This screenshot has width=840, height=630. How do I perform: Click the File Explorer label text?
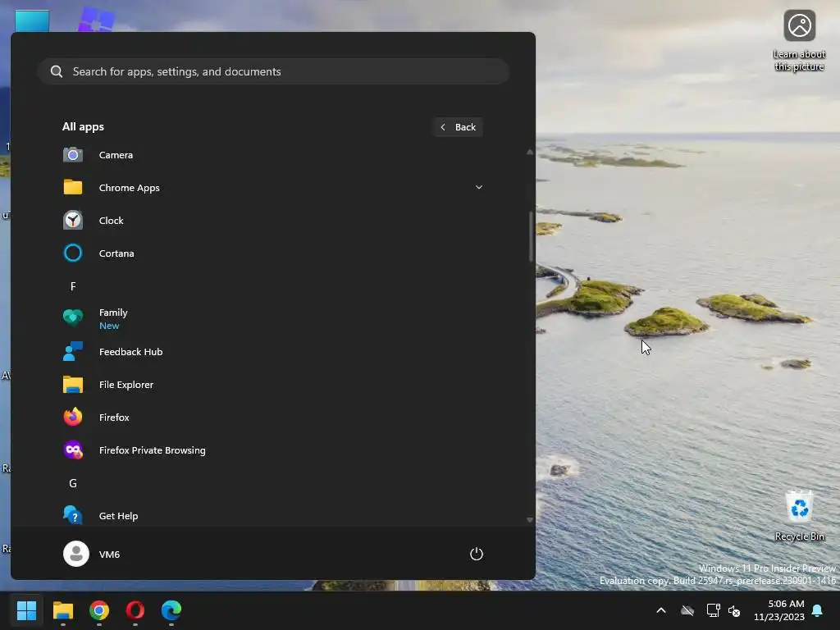[126, 385]
